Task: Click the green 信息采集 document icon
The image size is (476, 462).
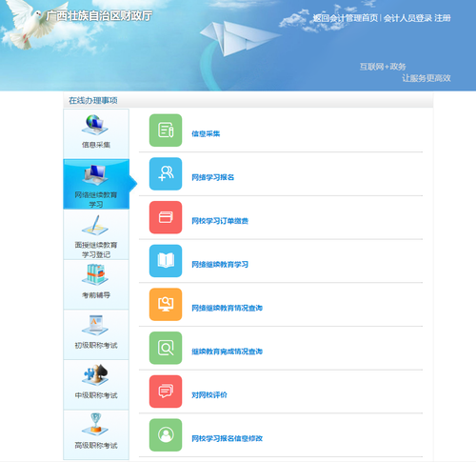Action: click(x=166, y=131)
